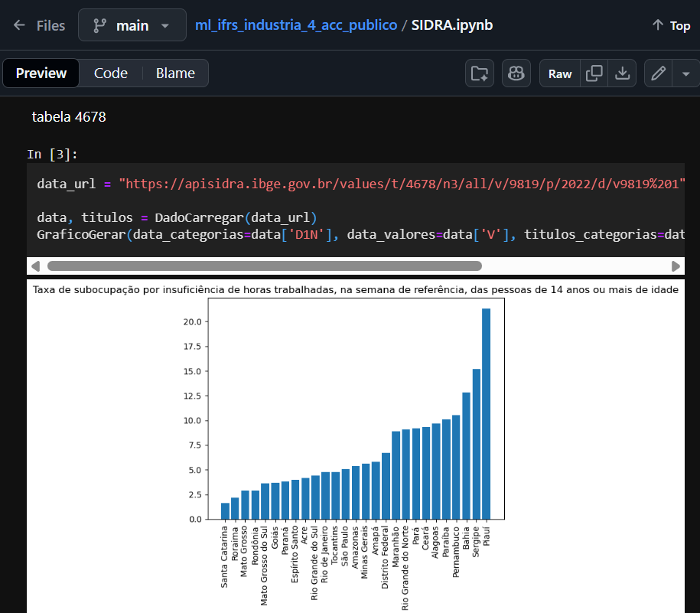
Task: Open the file in workspace folder icon
Action: pos(480,73)
